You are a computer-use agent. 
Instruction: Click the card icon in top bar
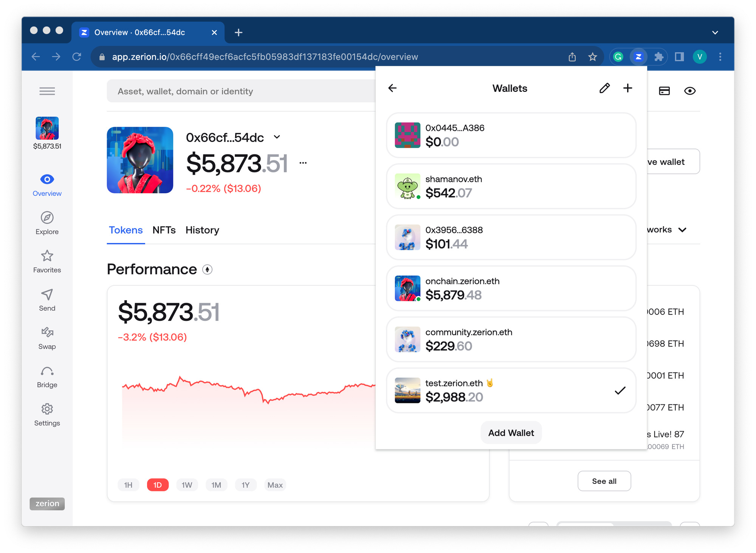(664, 91)
